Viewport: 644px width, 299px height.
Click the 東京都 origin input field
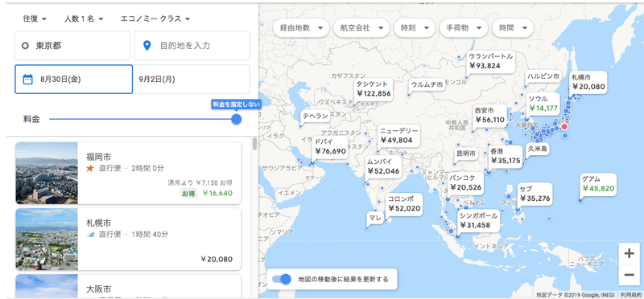click(72, 46)
